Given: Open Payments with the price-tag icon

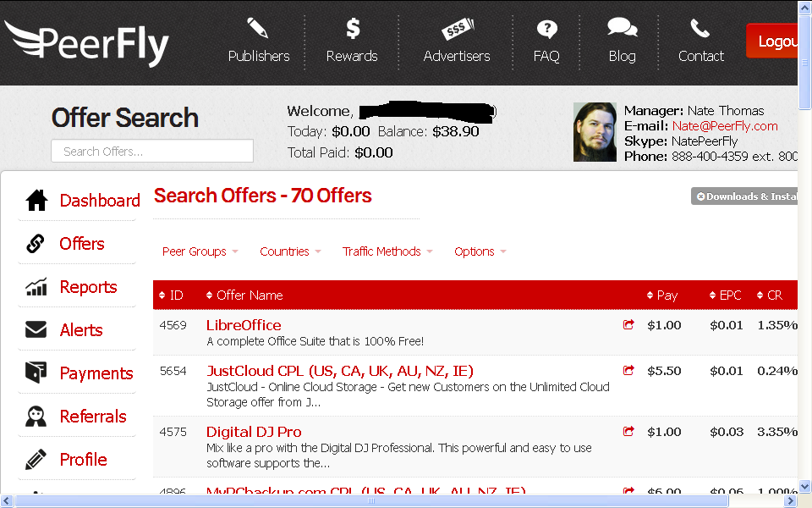Looking at the screenshot, I should click(36, 373).
